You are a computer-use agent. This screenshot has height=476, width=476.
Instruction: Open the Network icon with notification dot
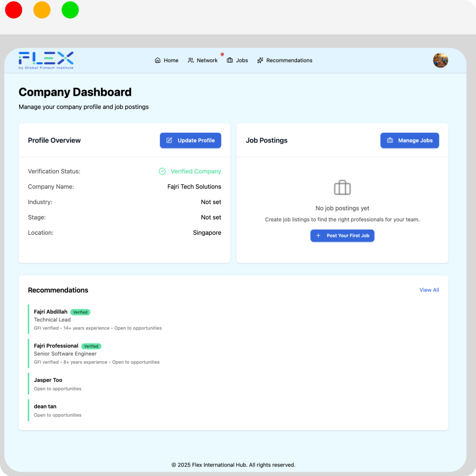click(190, 60)
